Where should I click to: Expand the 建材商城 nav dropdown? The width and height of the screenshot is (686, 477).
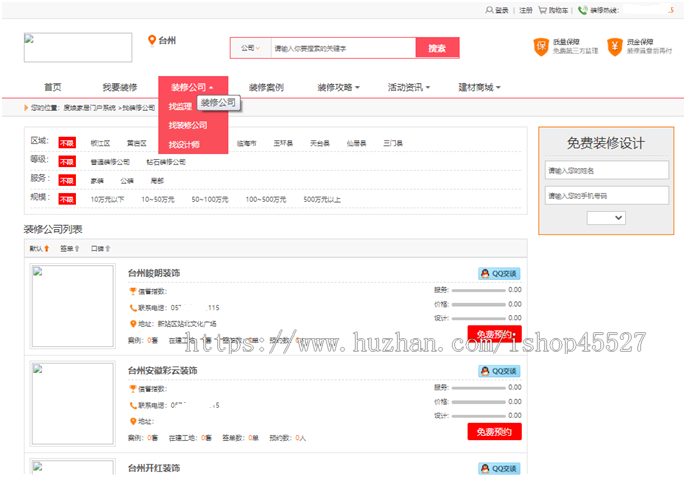480,88
